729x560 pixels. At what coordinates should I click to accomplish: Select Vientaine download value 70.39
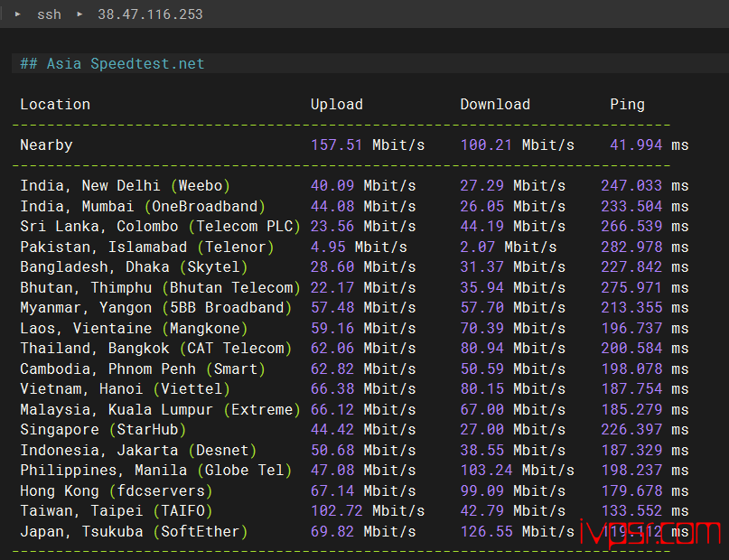pos(481,328)
